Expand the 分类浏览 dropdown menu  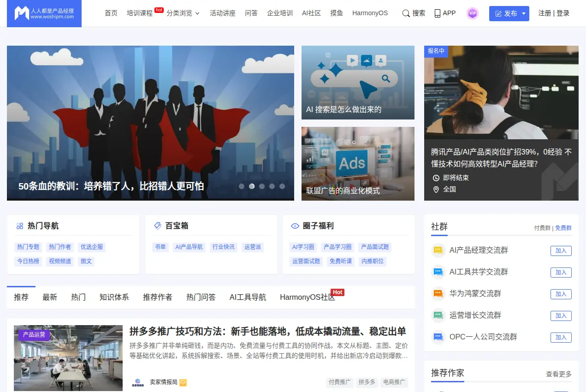tap(183, 13)
